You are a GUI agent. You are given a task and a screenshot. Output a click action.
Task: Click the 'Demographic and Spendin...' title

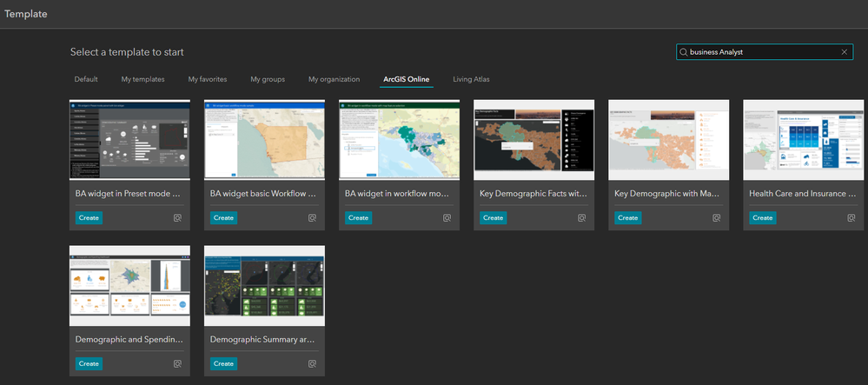[129, 340]
